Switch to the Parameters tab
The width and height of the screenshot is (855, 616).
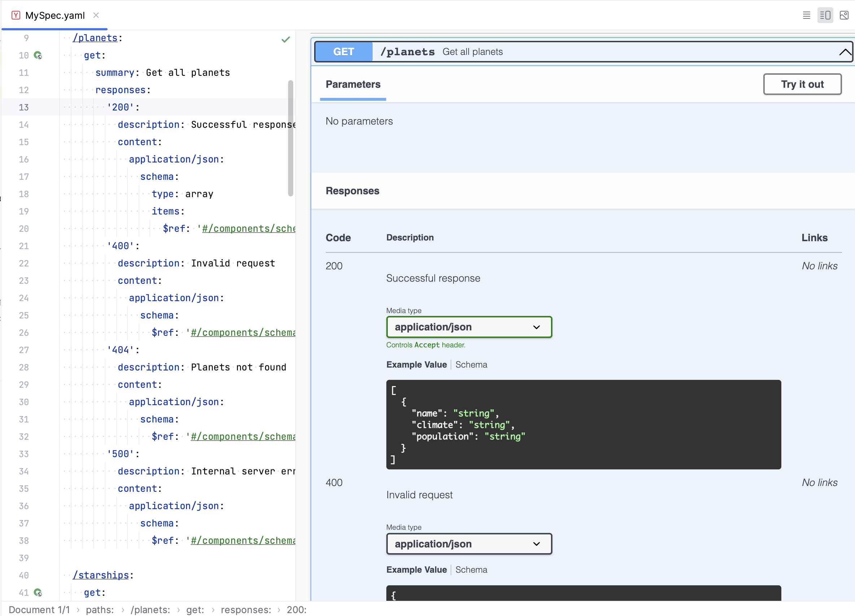pos(353,84)
